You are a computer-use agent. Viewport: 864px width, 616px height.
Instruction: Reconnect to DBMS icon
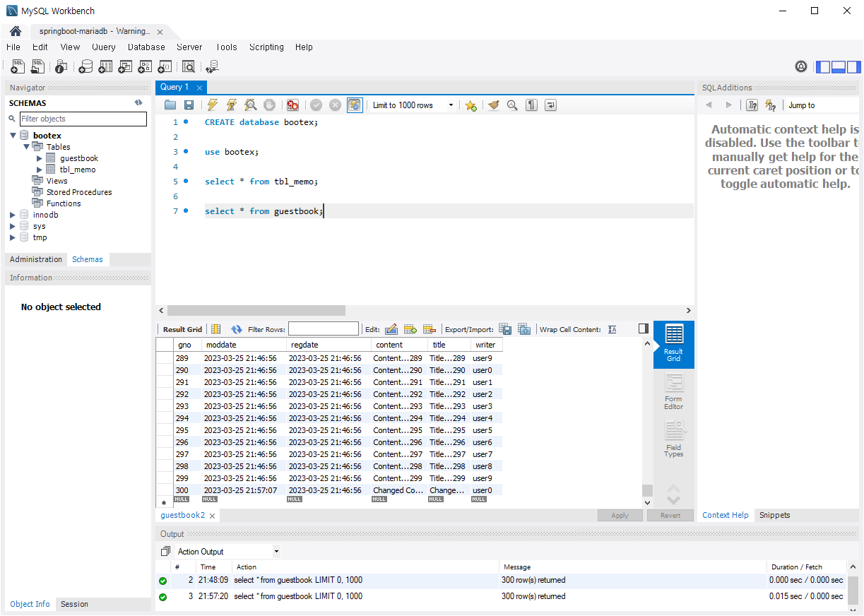(x=212, y=66)
